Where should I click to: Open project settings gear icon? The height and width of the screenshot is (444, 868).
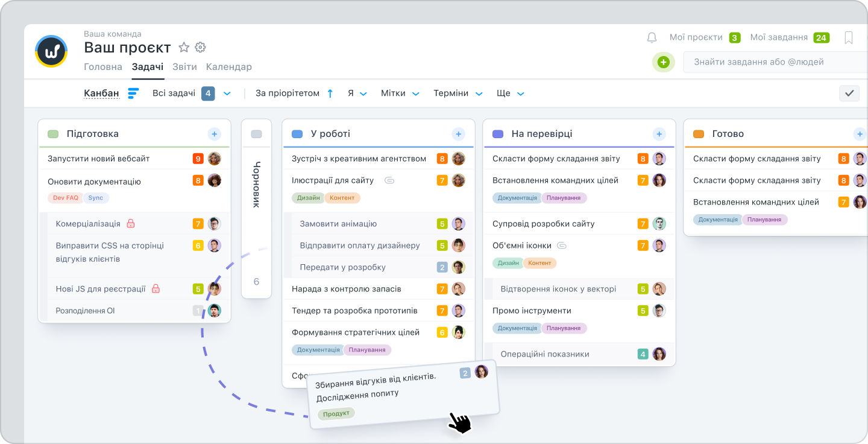click(x=201, y=47)
